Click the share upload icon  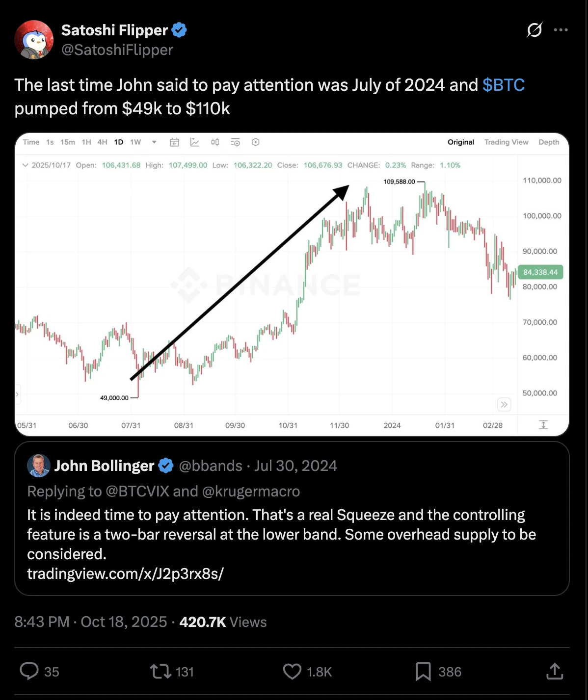click(x=554, y=671)
